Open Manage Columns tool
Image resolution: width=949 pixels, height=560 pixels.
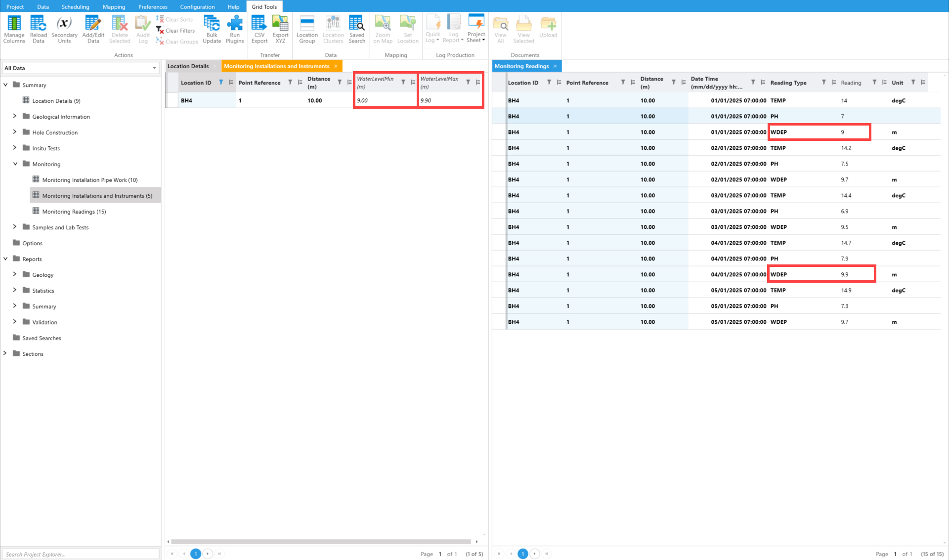[14, 29]
